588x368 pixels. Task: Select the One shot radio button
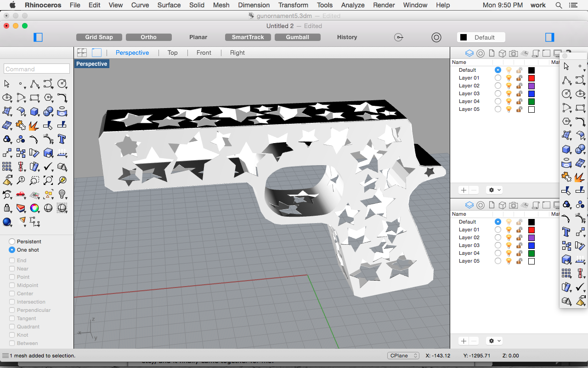[x=12, y=250]
